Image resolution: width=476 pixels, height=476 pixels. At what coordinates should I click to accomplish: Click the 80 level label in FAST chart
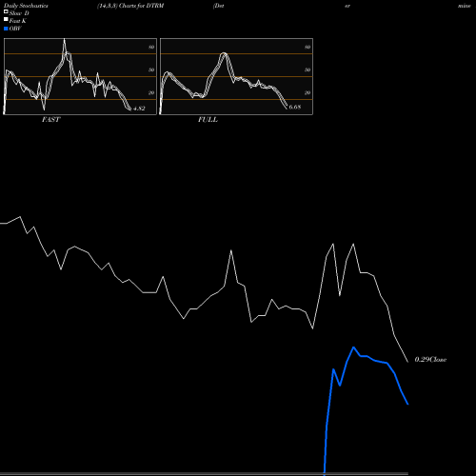click(151, 47)
